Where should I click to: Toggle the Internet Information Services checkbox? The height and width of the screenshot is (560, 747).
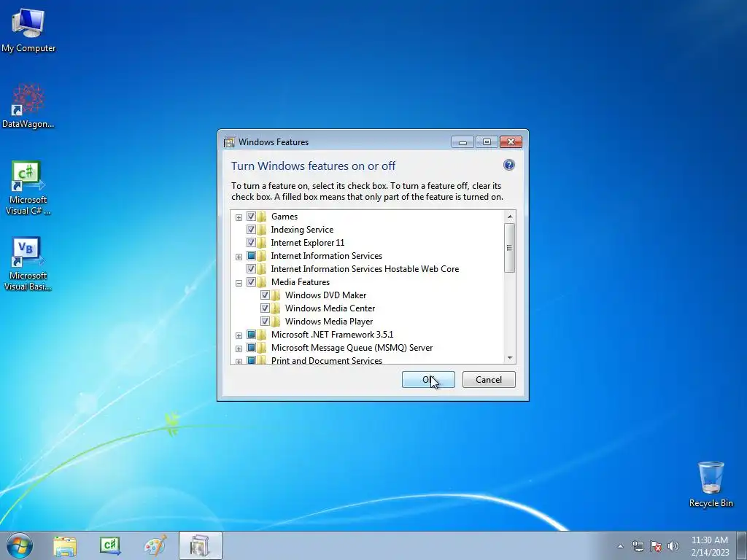pyautogui.click(x=251, y=256)
